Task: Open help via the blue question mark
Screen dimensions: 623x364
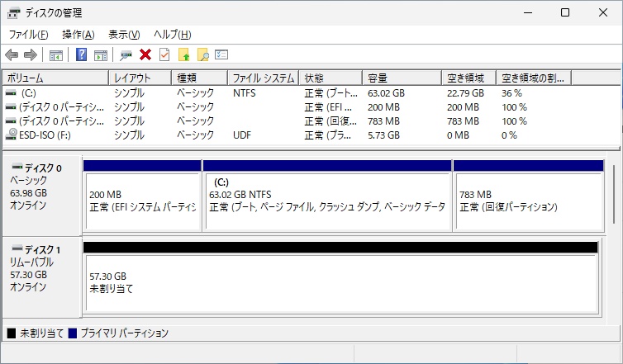Action: (x=81, y=54)
